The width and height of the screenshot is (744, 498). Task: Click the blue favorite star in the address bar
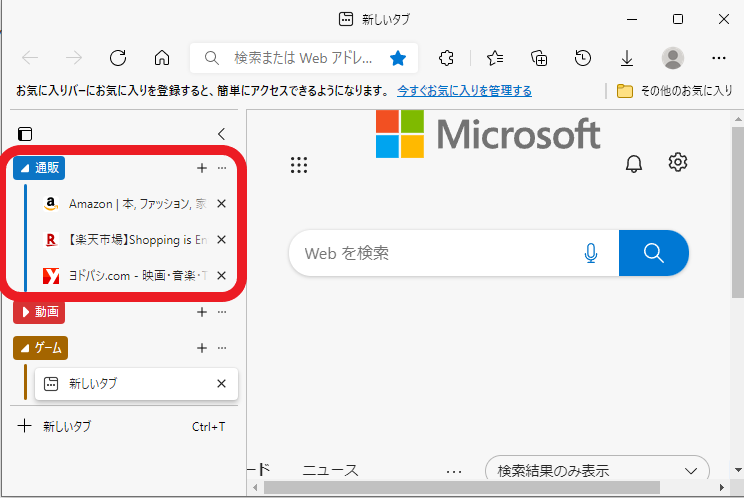(398, 58)
